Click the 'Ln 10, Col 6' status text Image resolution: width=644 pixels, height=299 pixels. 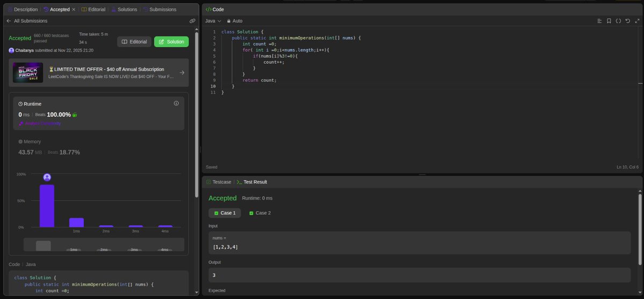pos(627,167)
